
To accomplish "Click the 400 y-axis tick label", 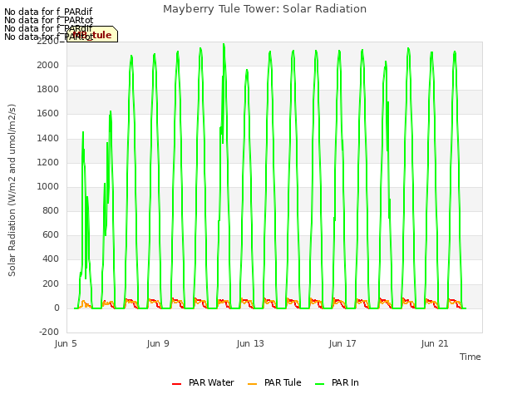I will tap(51, 259).
